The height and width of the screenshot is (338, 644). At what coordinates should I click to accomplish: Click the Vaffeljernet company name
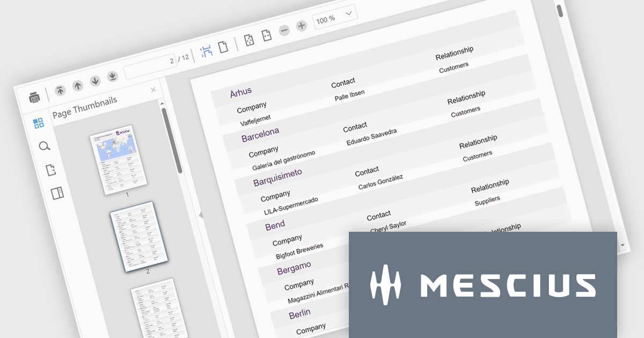(255, 120)
